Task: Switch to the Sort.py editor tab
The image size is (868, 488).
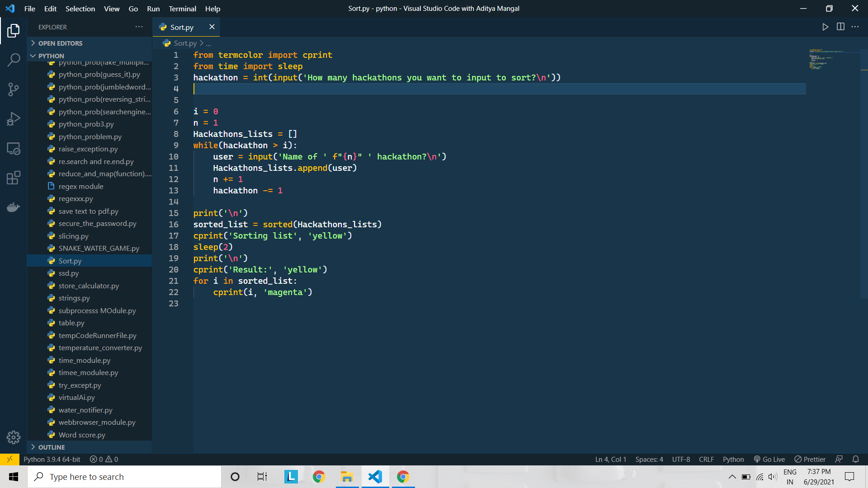Action: (182, 27)
